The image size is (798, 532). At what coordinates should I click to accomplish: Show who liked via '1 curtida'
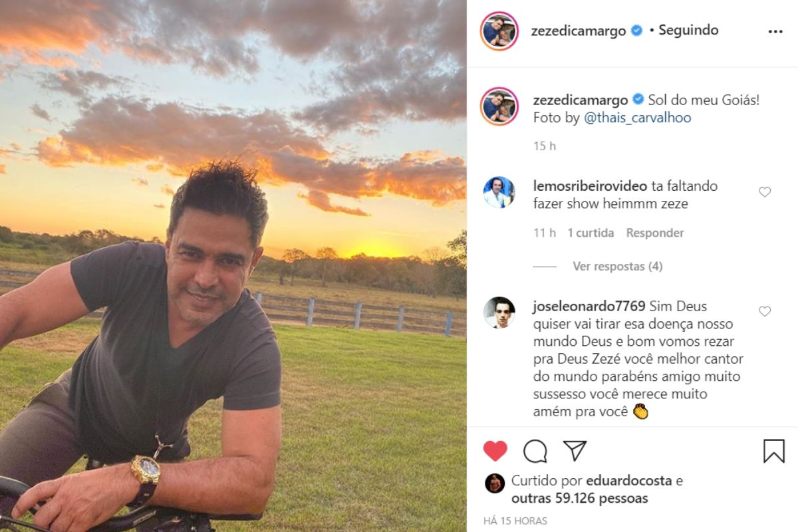tap(591, 233)
